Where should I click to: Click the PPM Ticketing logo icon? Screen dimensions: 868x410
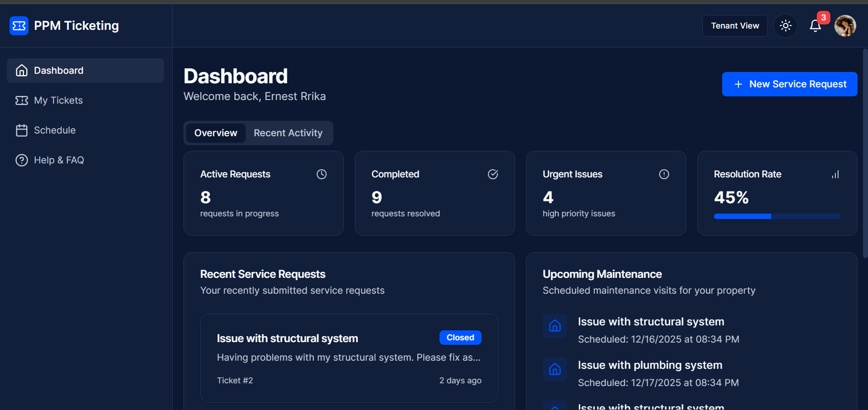coord(19,26)
